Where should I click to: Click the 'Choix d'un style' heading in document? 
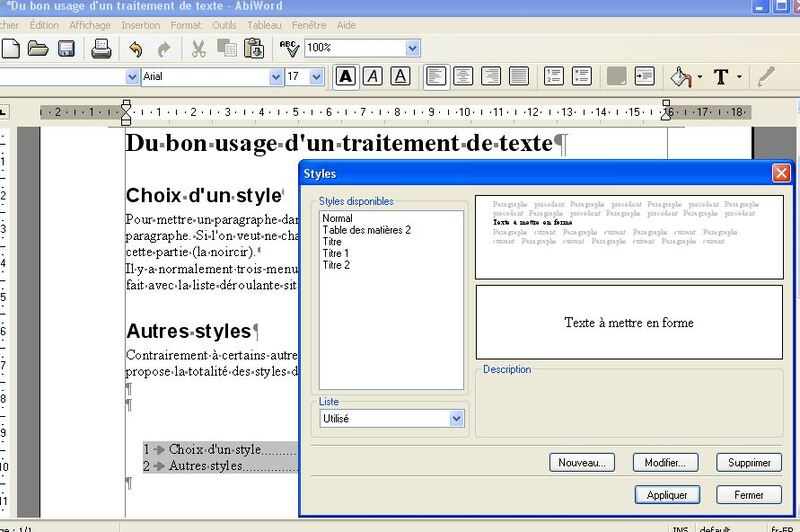pos(204,195)
